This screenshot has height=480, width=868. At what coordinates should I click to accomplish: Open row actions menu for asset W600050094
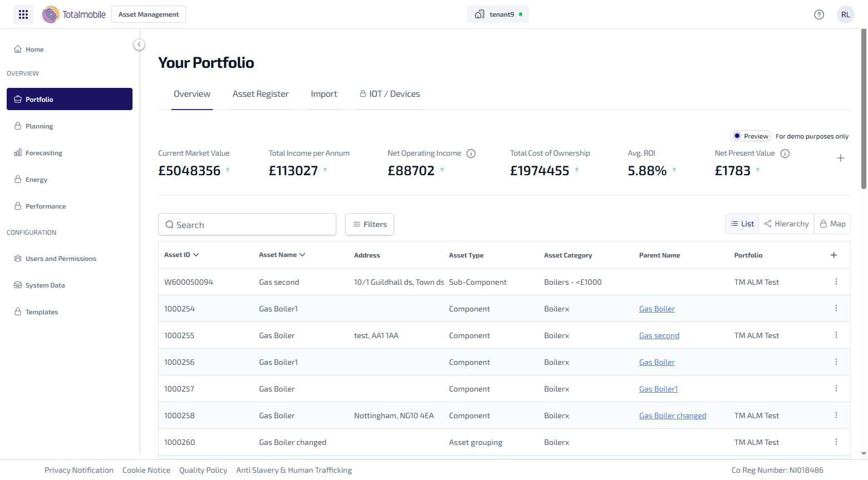pyautogui.click(x=836, y=282)
